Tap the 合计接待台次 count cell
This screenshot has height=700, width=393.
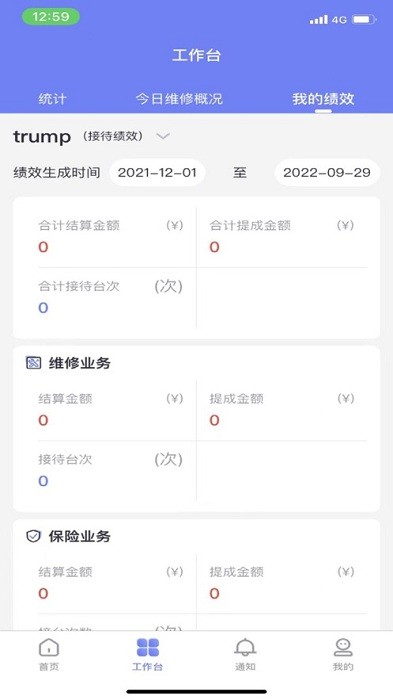(x=111, y=297)
